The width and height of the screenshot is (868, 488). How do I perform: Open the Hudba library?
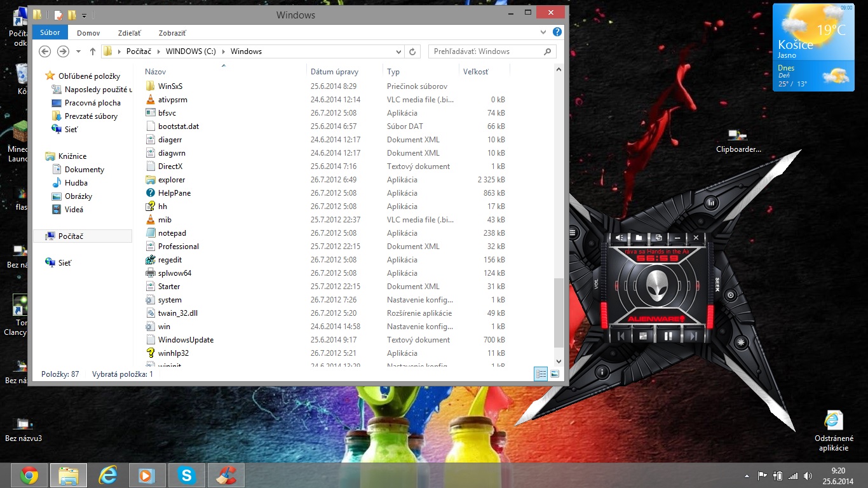(x=70, y=183)
